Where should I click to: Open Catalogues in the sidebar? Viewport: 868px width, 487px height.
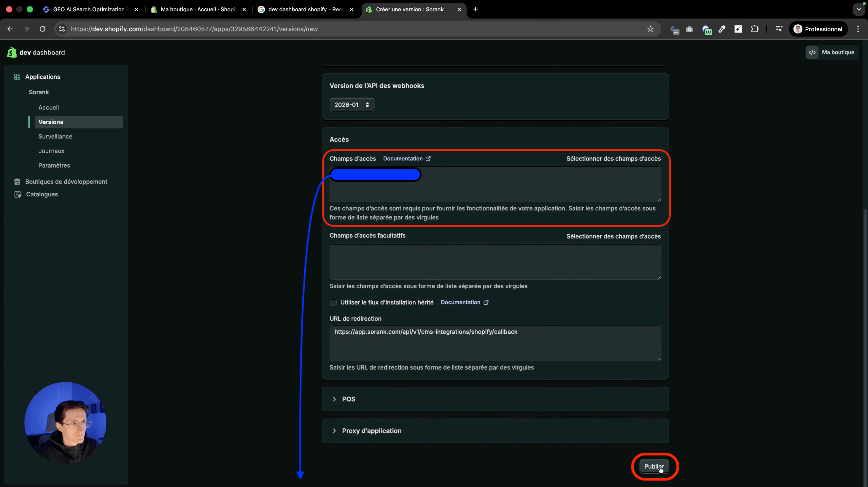(x=42, y=194)
